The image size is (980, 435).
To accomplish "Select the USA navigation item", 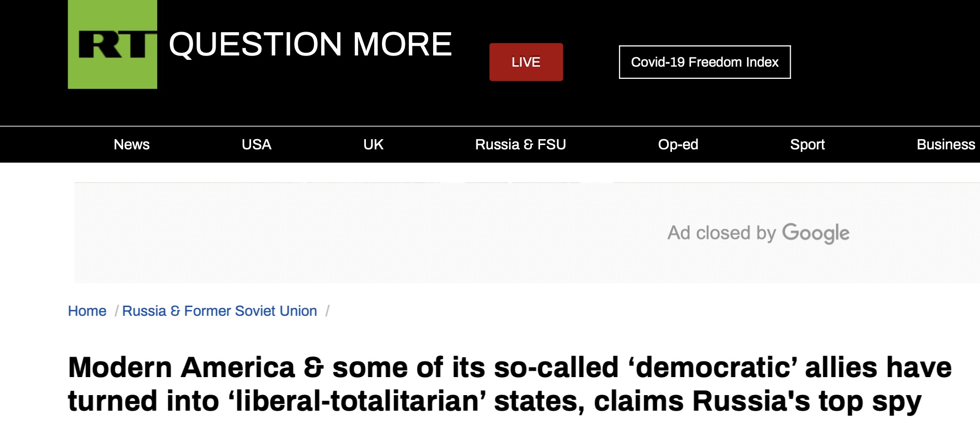I will pos(256,145).
